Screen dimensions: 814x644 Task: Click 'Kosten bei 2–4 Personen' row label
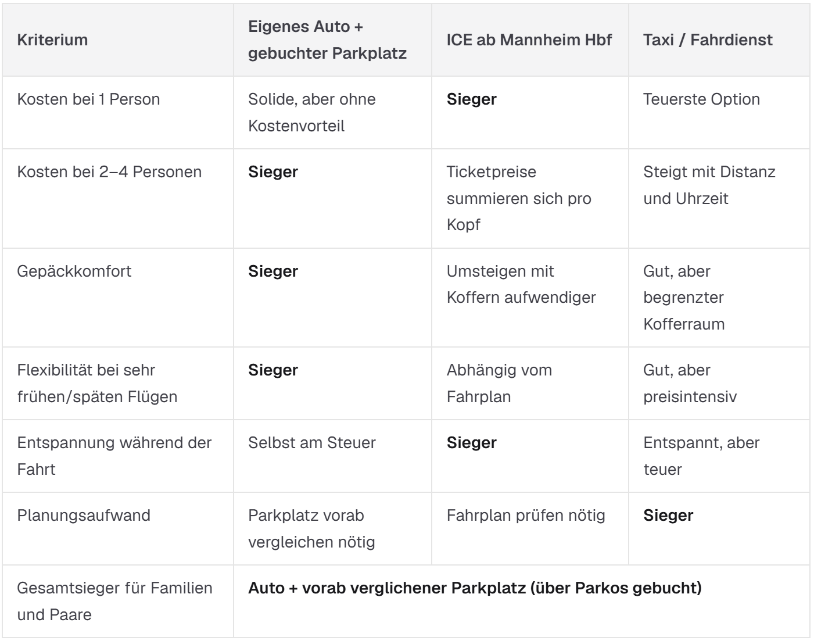tap(109, 172)
